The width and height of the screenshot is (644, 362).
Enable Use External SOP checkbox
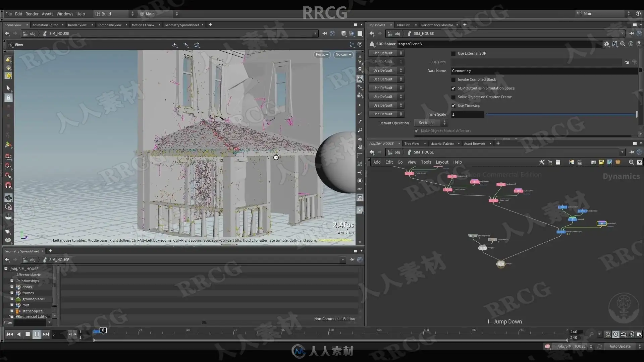(x=453, y=54)
